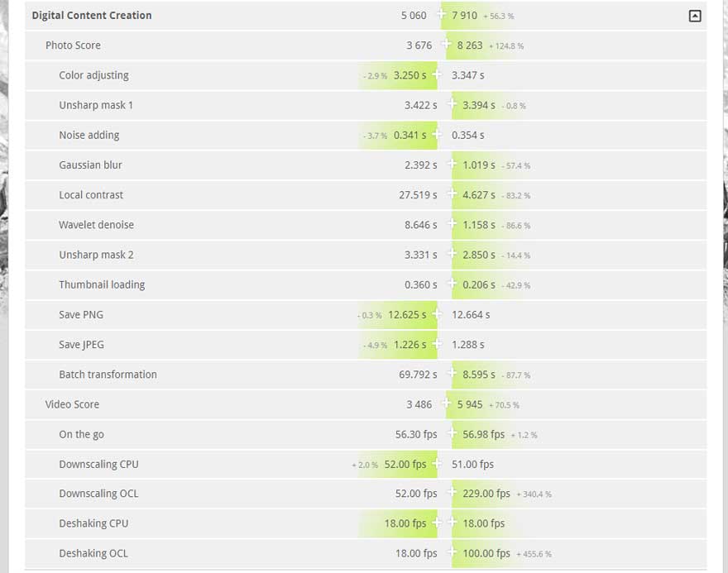This screenshot has width=728, height=573.
Task: Select the Digital Content Creation heading
Action: pos(92,16)
